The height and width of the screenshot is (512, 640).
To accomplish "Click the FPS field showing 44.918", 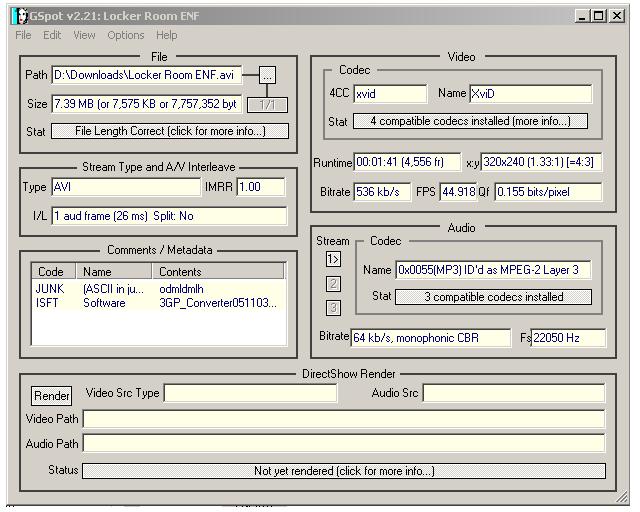I will (x=458, y=192).
